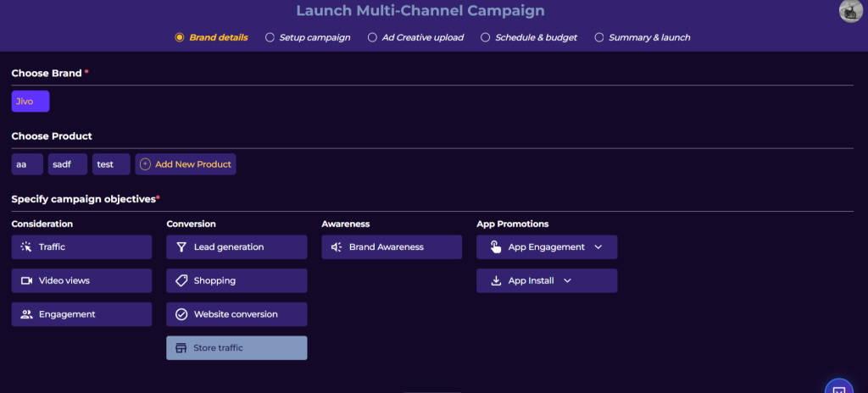Viewport: 868px width, 393px height.
Task: Select the Brand details step radio
Action: coord(179,37)
